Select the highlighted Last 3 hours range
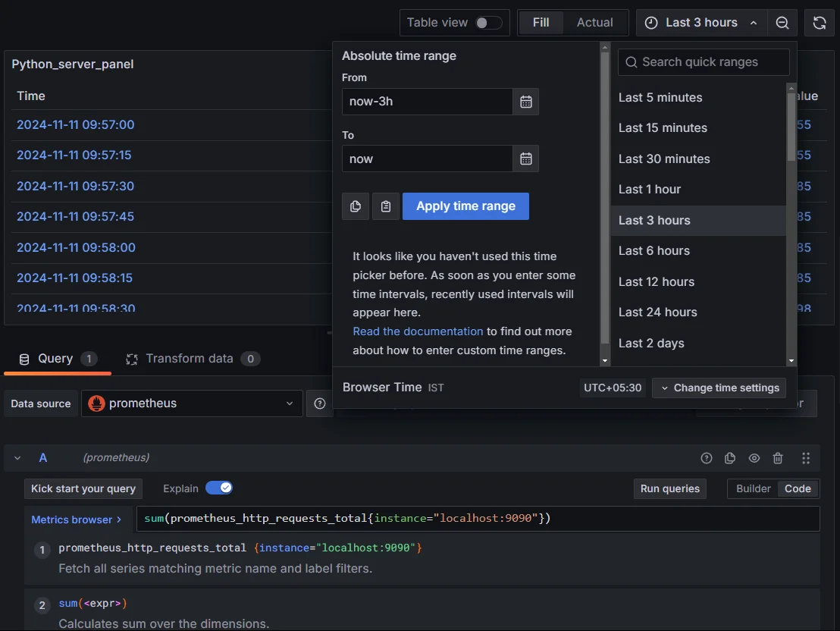The image size is (840, 631). point(698,221)
